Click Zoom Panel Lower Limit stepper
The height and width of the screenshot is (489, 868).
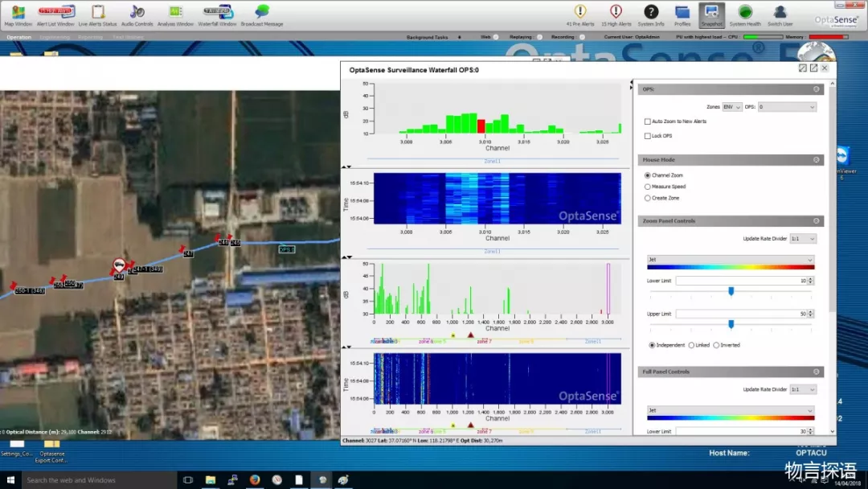click(810, 281)
